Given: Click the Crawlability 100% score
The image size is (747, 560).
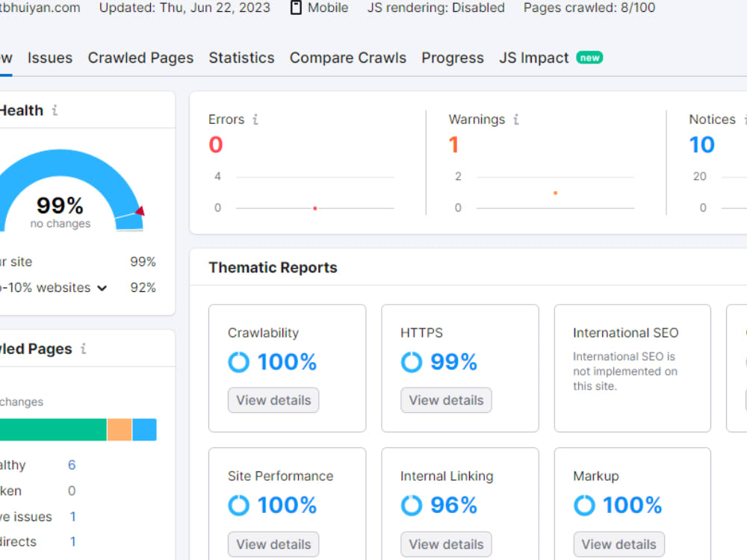Looking at the screenshot, I should (288, 362).
